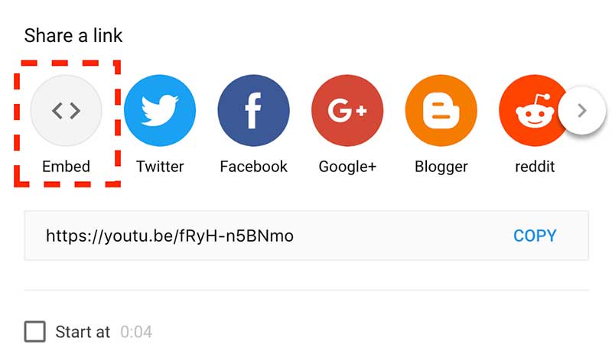Share via the Google+ red icon
The height and width of the screenshot is (364, 612).
point(347,111)
